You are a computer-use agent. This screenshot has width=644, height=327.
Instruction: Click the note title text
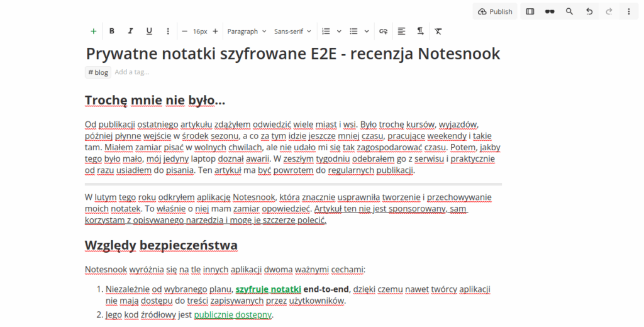(x=293, y=54)
